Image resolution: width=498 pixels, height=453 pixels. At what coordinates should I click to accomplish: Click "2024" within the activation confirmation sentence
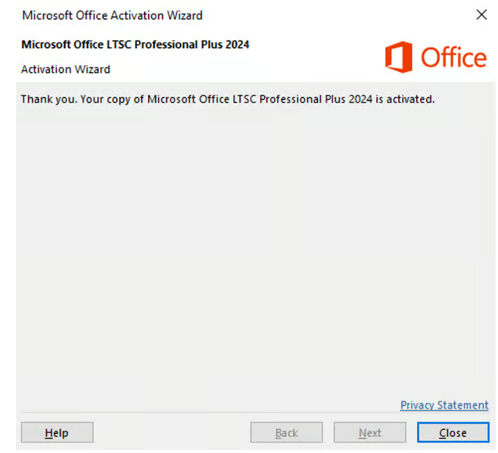pos(360,99)
